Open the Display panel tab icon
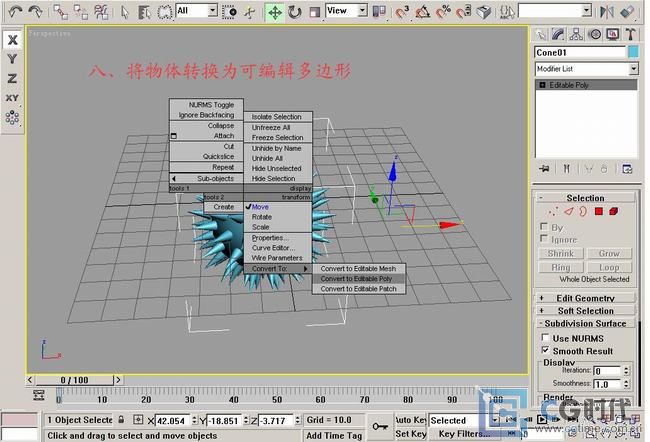 point(613,34)
